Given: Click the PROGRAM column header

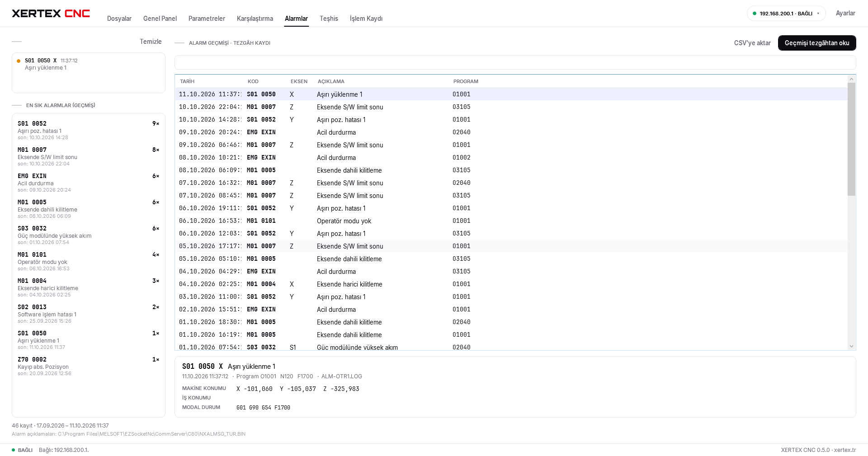Looking at the screenshot, I should [466, 81].
